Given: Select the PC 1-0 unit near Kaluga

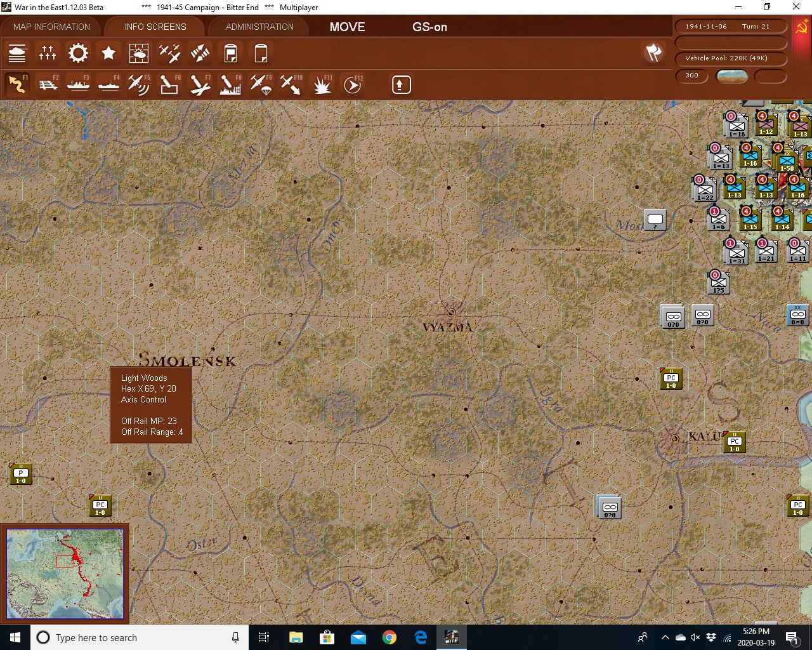Looking at the screenshot, I should [734, 442].
